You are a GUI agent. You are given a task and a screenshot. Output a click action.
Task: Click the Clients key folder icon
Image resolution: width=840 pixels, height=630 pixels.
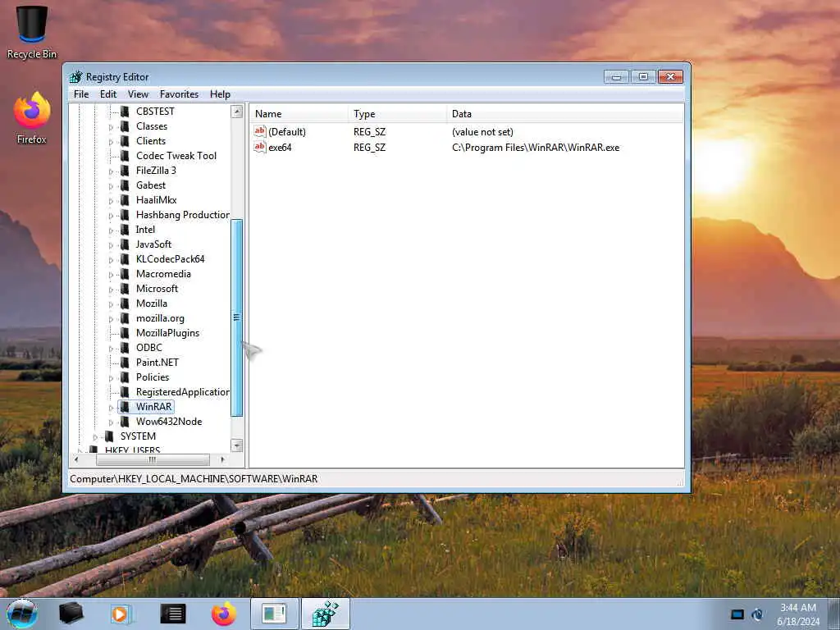point(125,141)
